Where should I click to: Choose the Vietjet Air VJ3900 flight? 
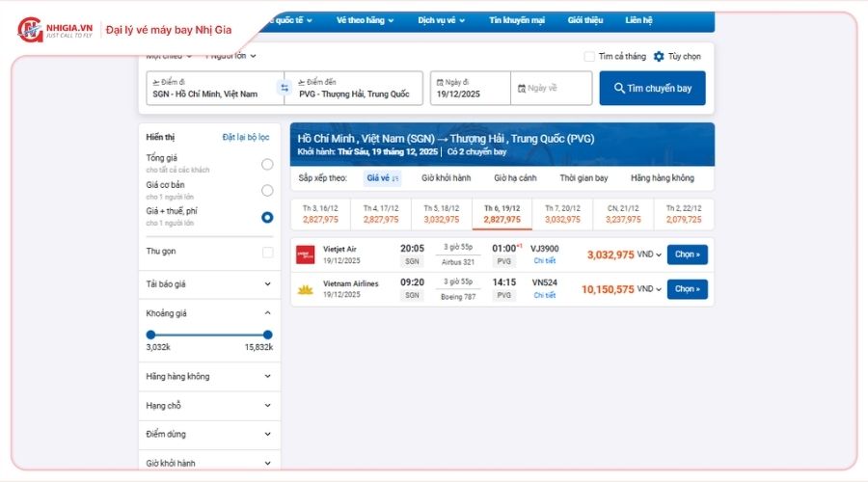[x=687, y=254]
